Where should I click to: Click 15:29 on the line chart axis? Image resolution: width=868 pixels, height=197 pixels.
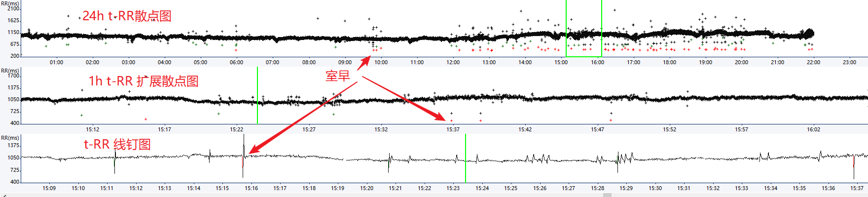click(x=626, y=188)
